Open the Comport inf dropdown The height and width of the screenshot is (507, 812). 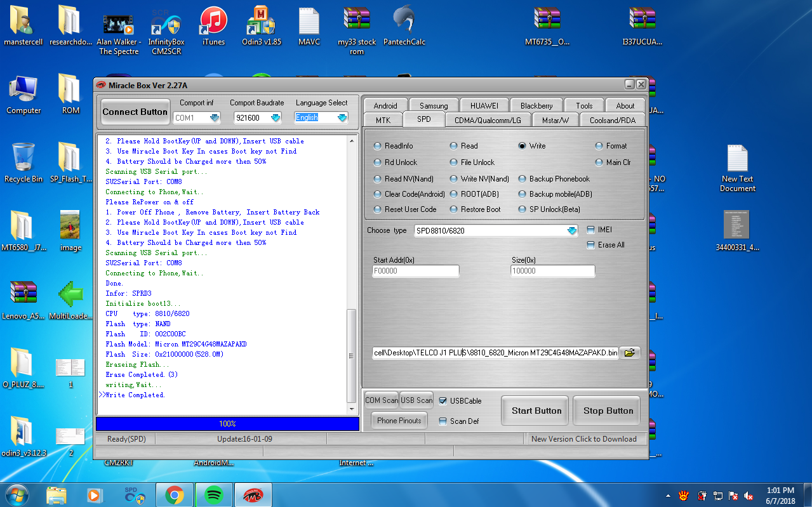pos(215,117)
